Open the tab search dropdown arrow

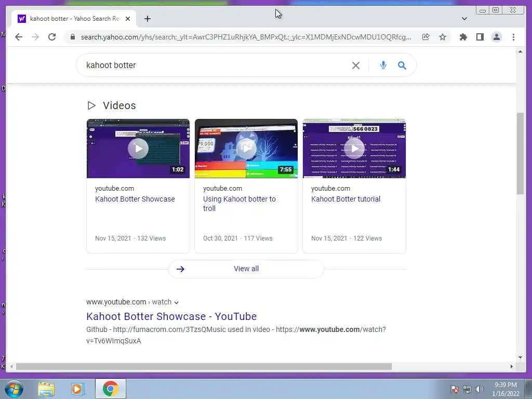464,19
